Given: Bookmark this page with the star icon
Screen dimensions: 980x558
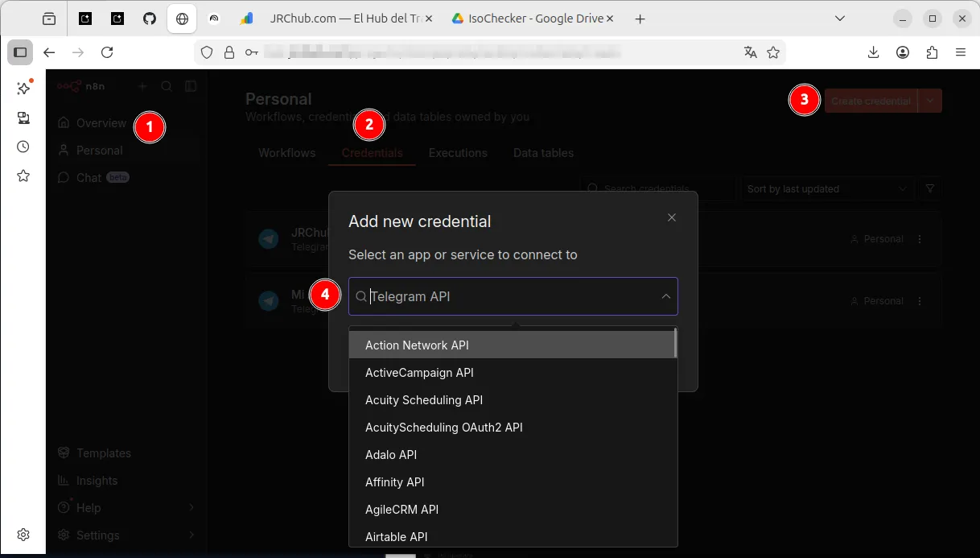Looking at the screenshot, I should [773, 52].
